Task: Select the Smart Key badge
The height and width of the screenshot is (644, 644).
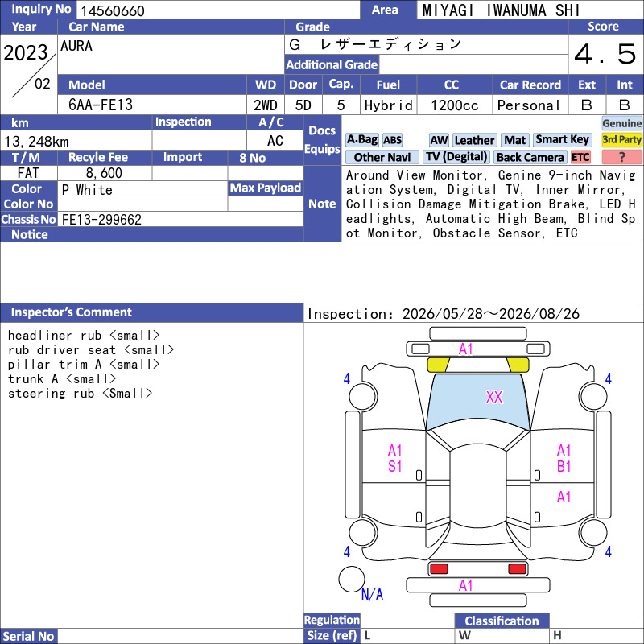Action: (x=562, y=140)
